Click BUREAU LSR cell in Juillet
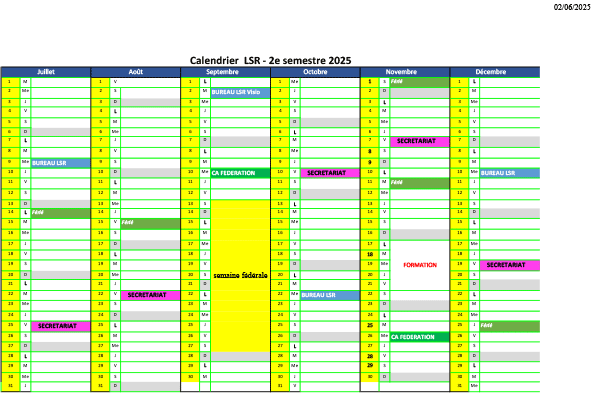The width and height of the screenshot is (600, 393). pyautogui.click(x=60, y=163)
